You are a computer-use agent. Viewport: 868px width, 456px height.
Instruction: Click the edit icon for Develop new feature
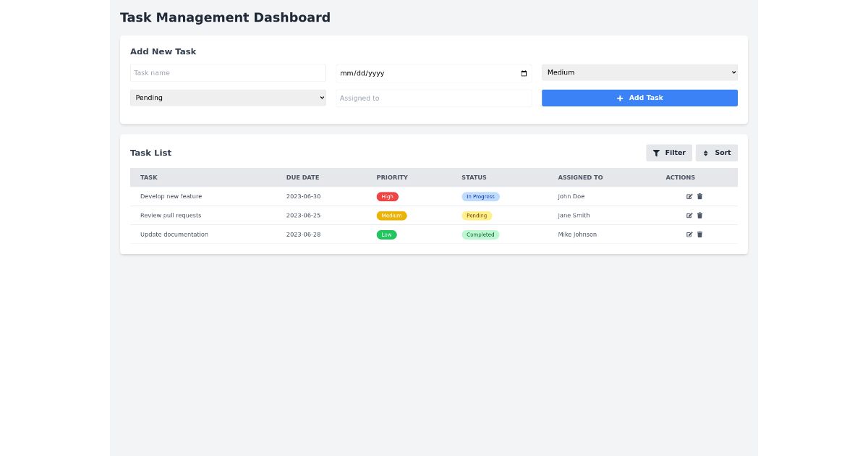tap(689, 196)
